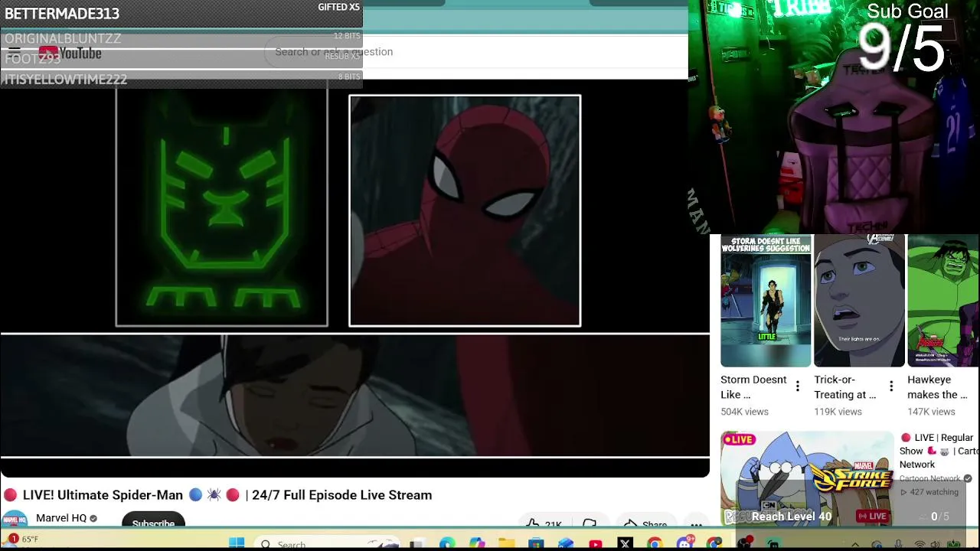
Task: Open the volume speaker tray icon
Action: tap(935, 544)
